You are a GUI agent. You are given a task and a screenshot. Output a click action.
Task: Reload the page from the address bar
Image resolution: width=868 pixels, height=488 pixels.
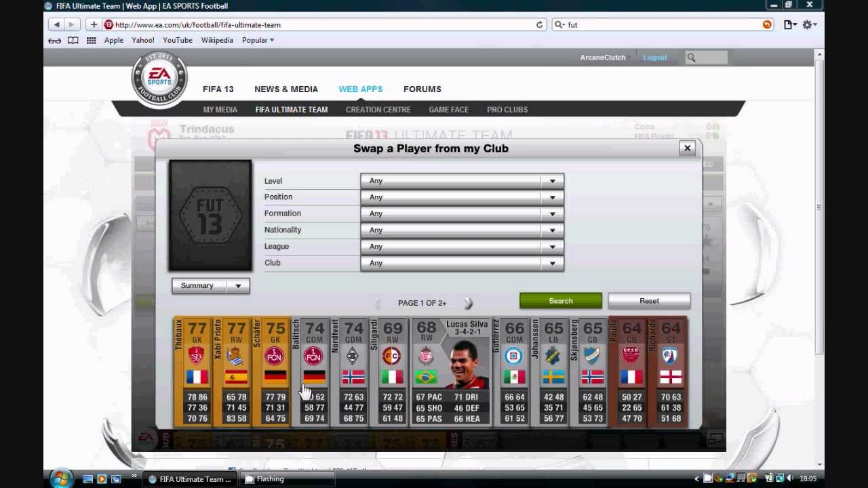(539, 24)
